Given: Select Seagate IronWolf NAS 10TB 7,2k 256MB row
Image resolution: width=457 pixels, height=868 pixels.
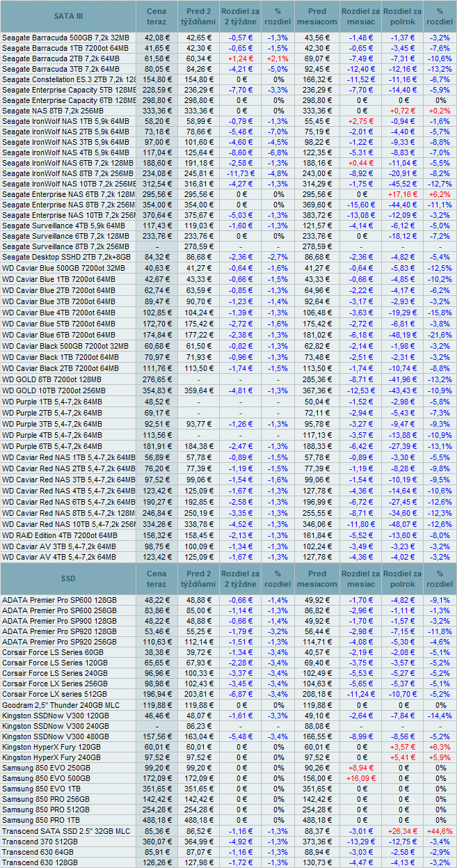Looking at the screenshot, I should (228, 184).
